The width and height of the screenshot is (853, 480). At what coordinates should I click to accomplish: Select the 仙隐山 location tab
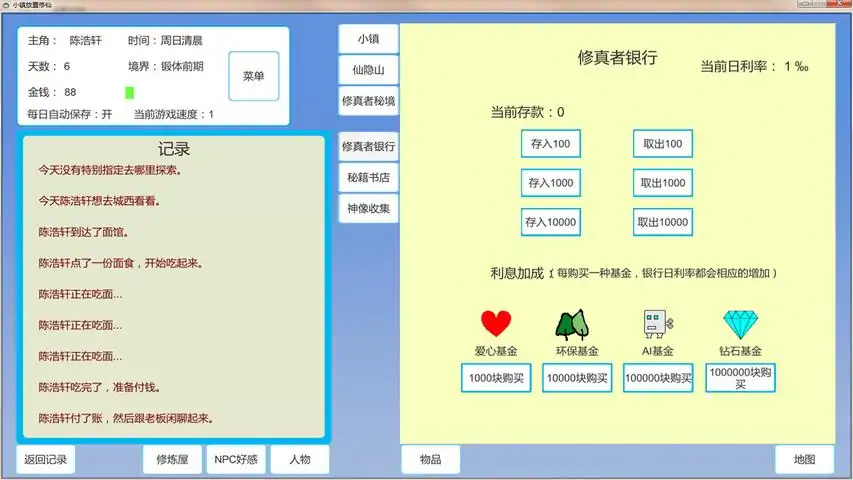[x=368, y=70]
